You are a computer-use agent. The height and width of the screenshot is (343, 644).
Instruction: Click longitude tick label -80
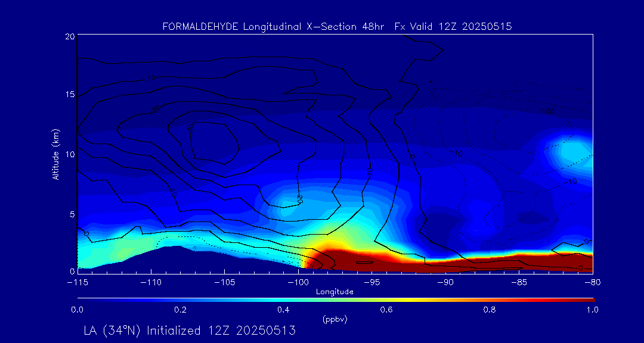593,283
